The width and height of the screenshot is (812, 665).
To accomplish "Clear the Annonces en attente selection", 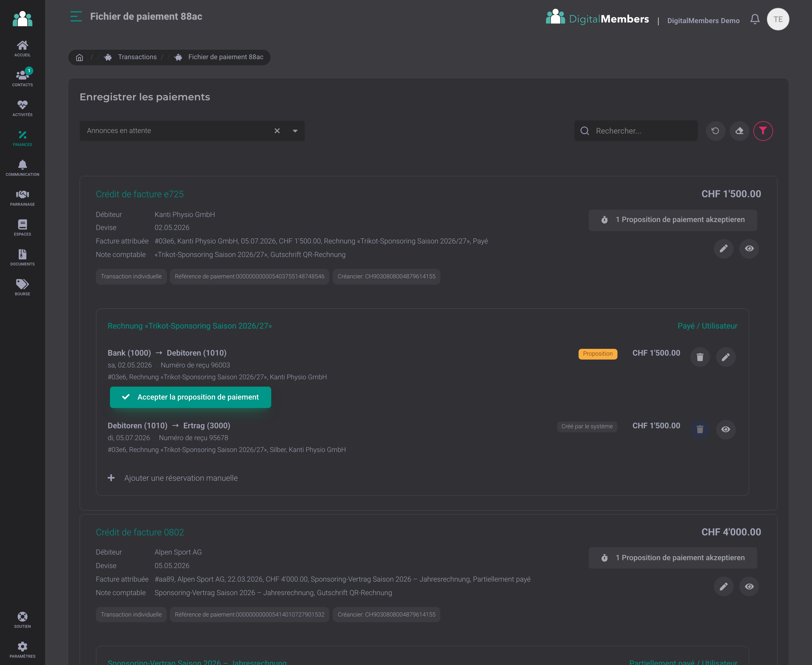I will pyautogui.click(x=277, y=131).
